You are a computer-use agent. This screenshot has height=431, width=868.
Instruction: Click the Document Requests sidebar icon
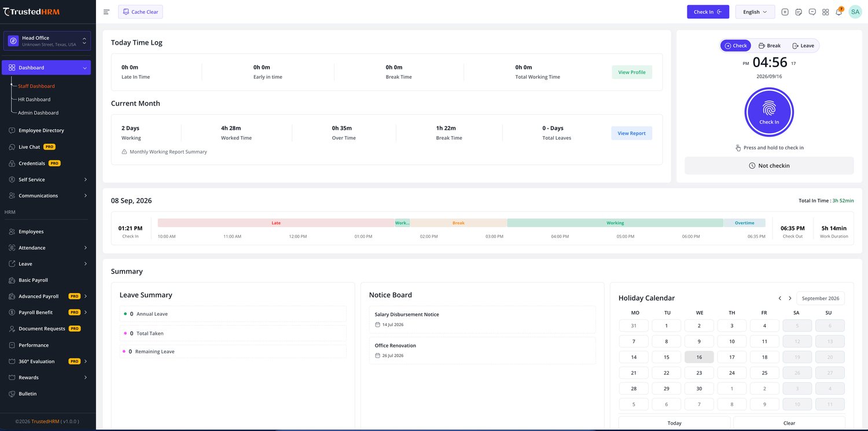12,328
